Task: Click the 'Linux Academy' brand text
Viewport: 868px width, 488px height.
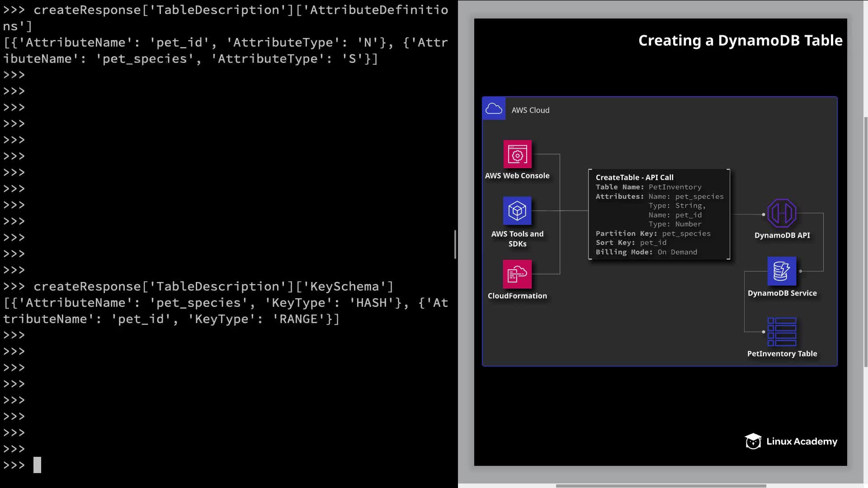Action: coord(802,441)
